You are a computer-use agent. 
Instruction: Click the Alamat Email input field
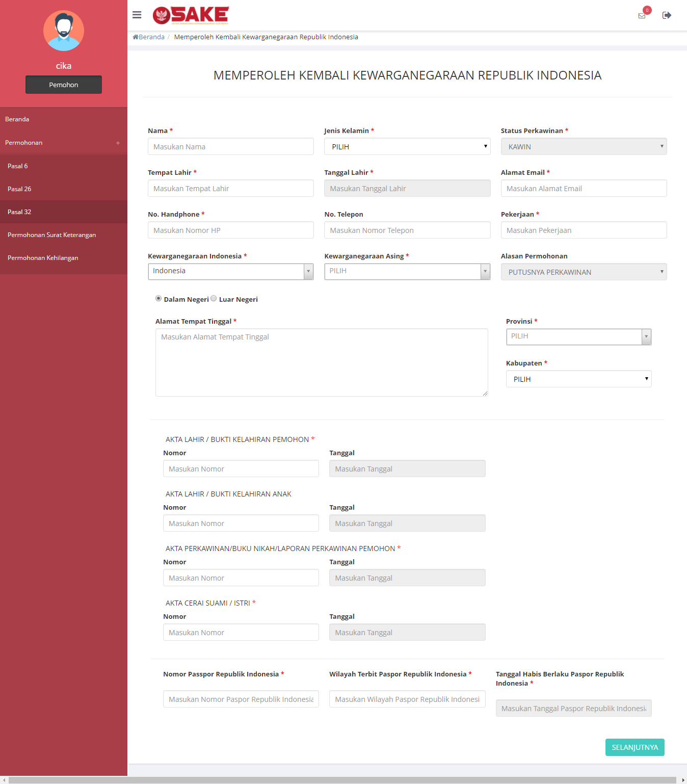click(x=584, y=188)
